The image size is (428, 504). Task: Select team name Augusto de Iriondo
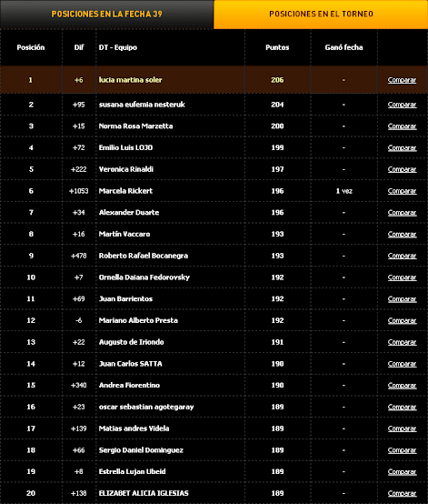coord(132,342)
